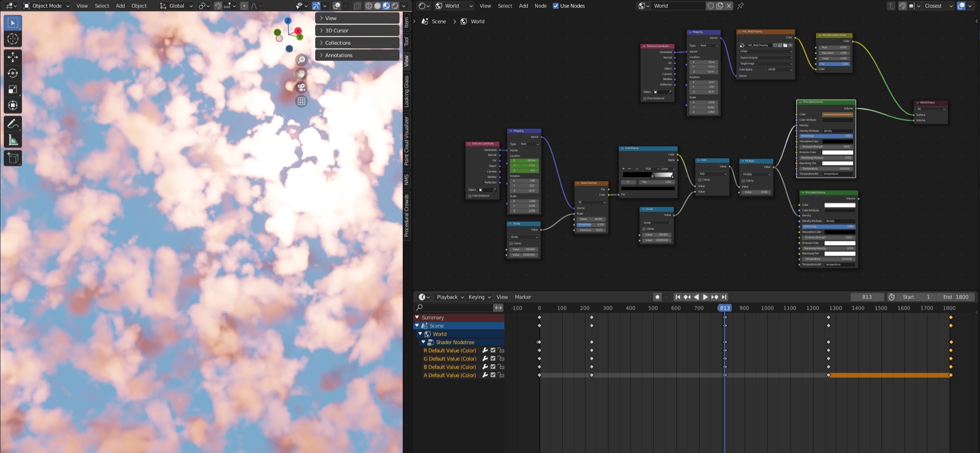Select the Annotate tool
The height and width of the screenshot is (453, 980).
tap(13, 124)
